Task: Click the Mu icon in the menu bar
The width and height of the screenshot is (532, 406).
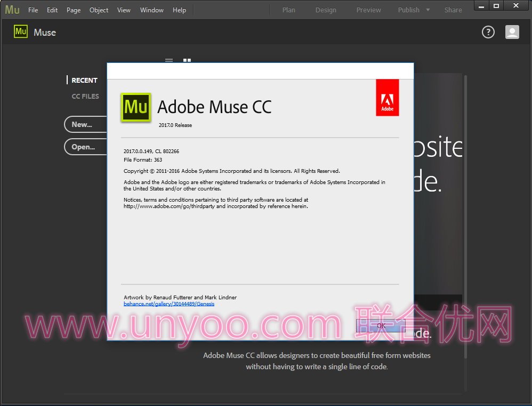Action: [12, 10]
